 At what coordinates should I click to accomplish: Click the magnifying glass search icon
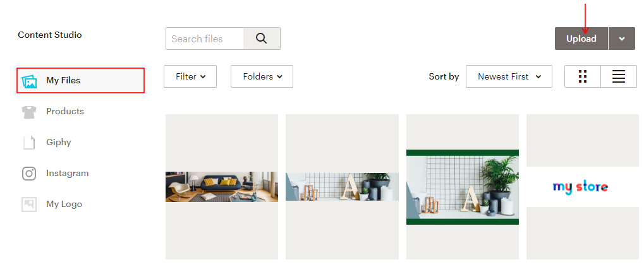(262, 39)
